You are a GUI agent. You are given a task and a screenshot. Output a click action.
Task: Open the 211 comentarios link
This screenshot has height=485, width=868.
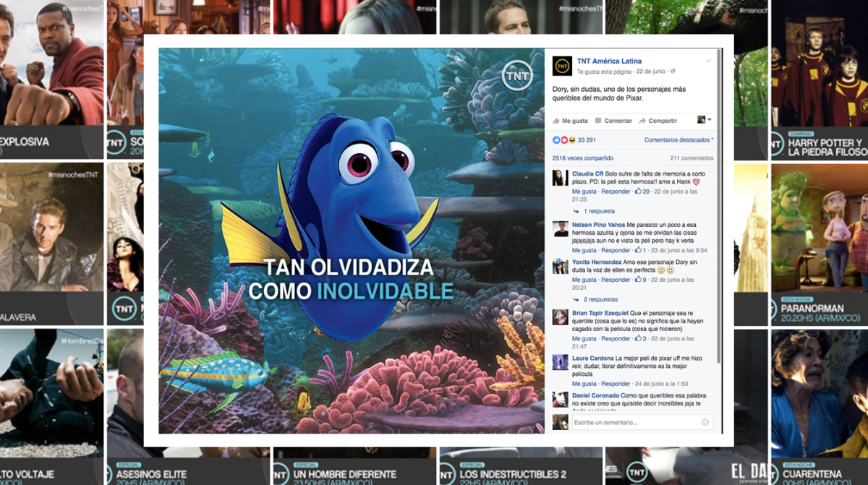tap(692, 158)
